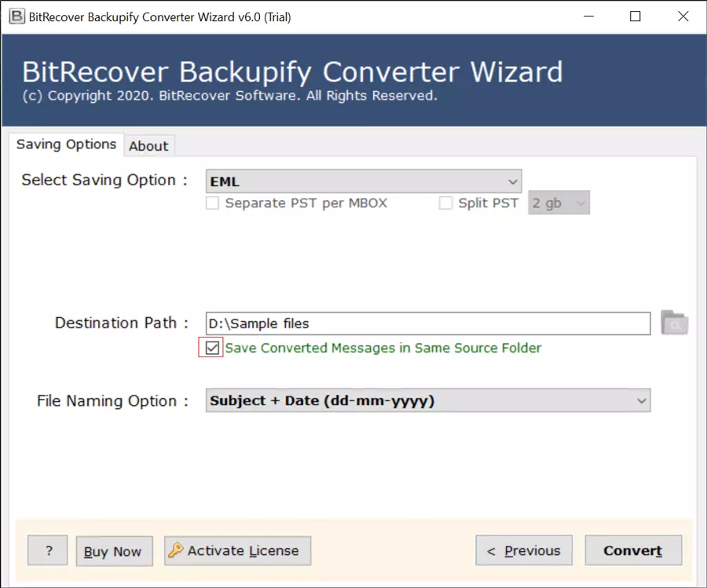This screenshot has height=588, width=707.
Task: Click the key icon on Activate License
Action: pyautogui.click(x=176, y=550)
